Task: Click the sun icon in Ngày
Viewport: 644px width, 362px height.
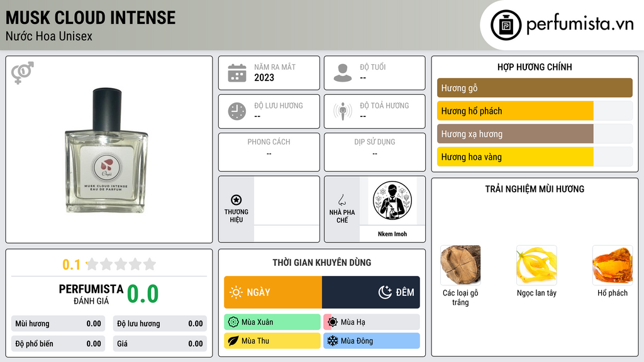Action: pos(236,292)
